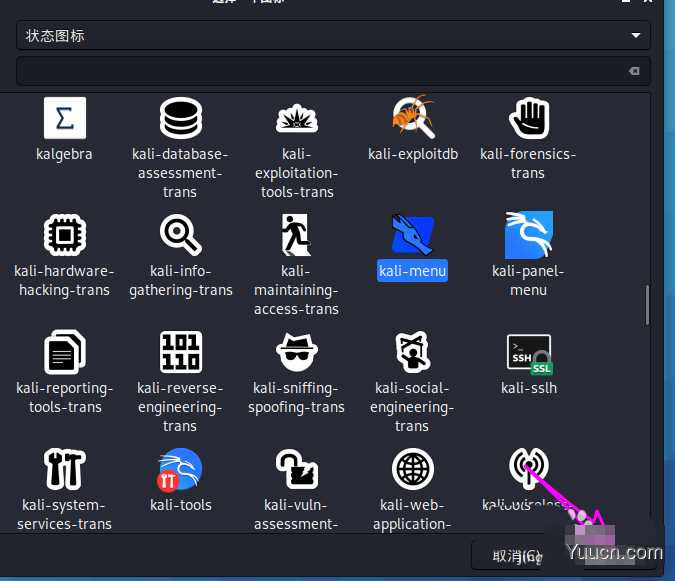Pick the kali-info-gathering-trans magnifier icon
Viewport: 675px width, 581px height.
(x=181, y=235)
